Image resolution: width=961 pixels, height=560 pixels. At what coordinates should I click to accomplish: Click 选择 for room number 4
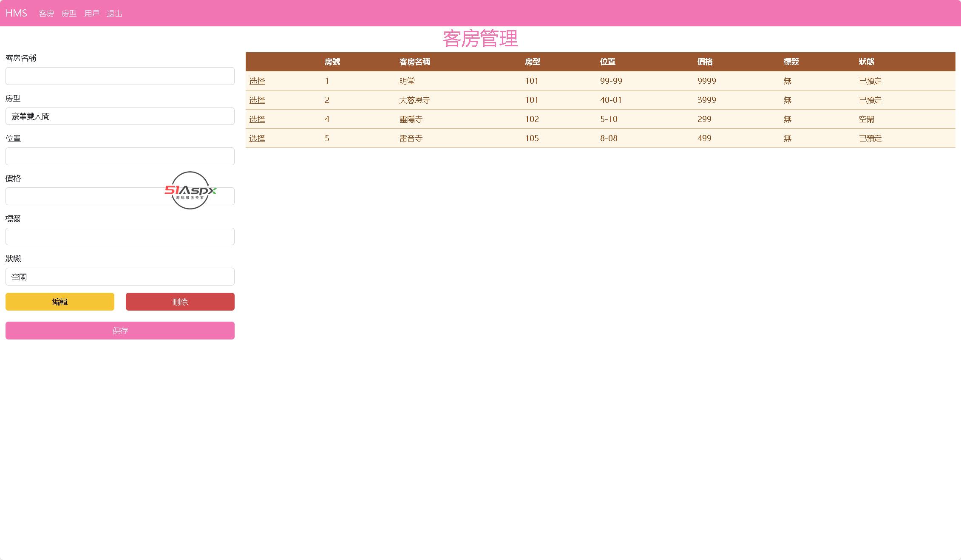257,119
